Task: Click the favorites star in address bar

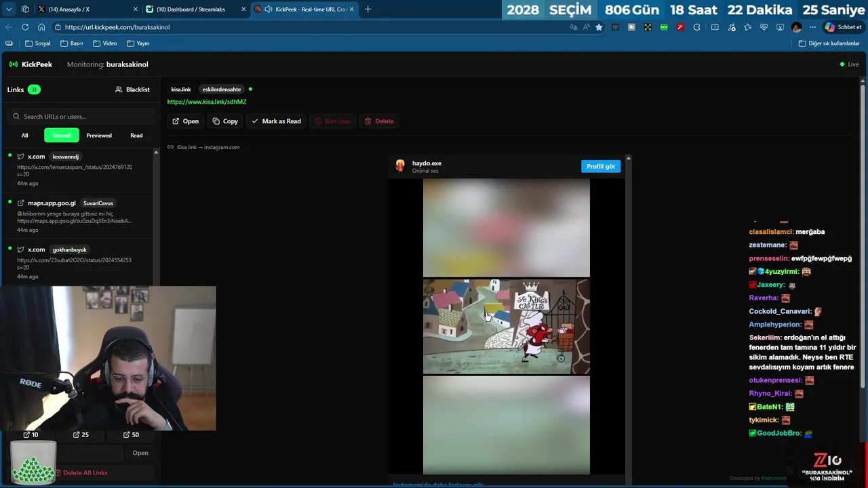Action: 599,27
